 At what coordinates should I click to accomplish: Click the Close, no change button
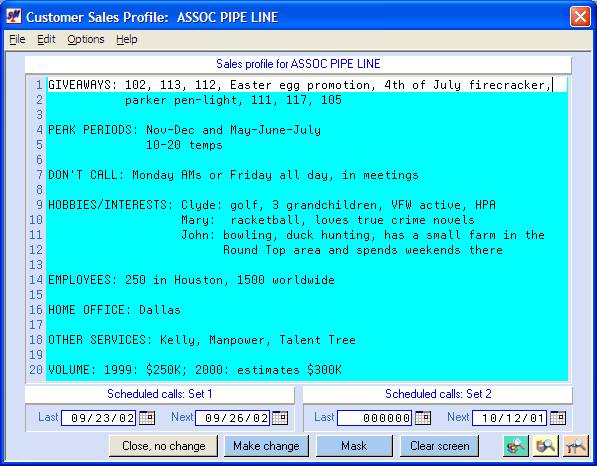164,446
